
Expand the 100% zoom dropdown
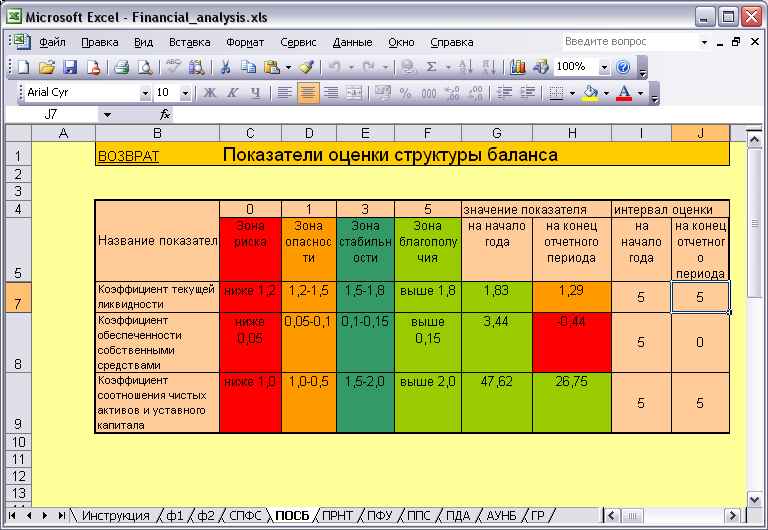[x=604, y=67]
